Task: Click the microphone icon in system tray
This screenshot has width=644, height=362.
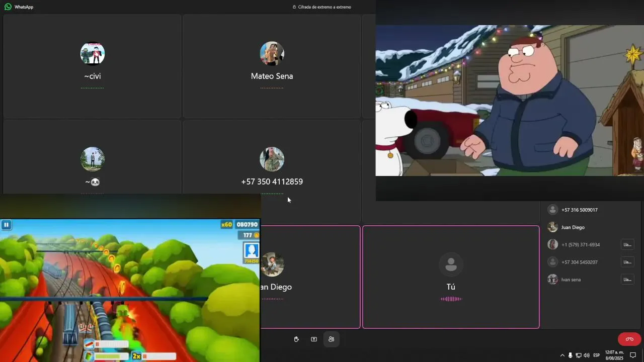Action: tap(570, 355)
